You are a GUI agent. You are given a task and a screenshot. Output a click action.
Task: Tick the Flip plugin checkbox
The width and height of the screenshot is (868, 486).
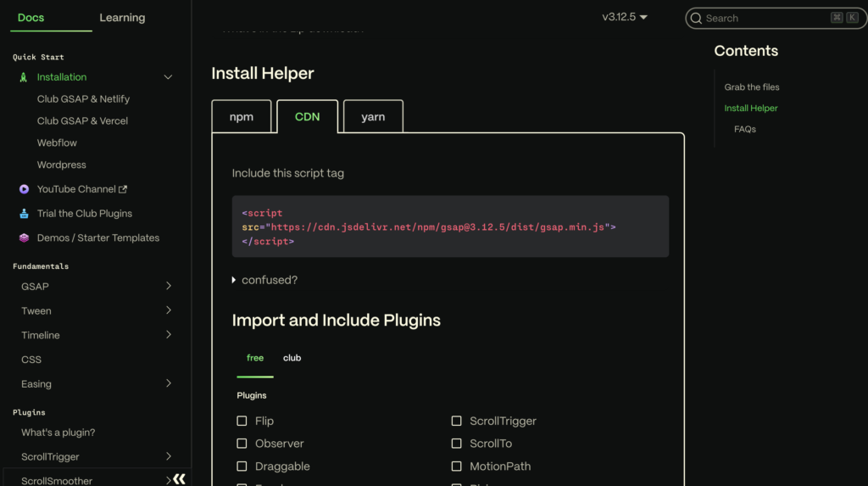(242, 422)
